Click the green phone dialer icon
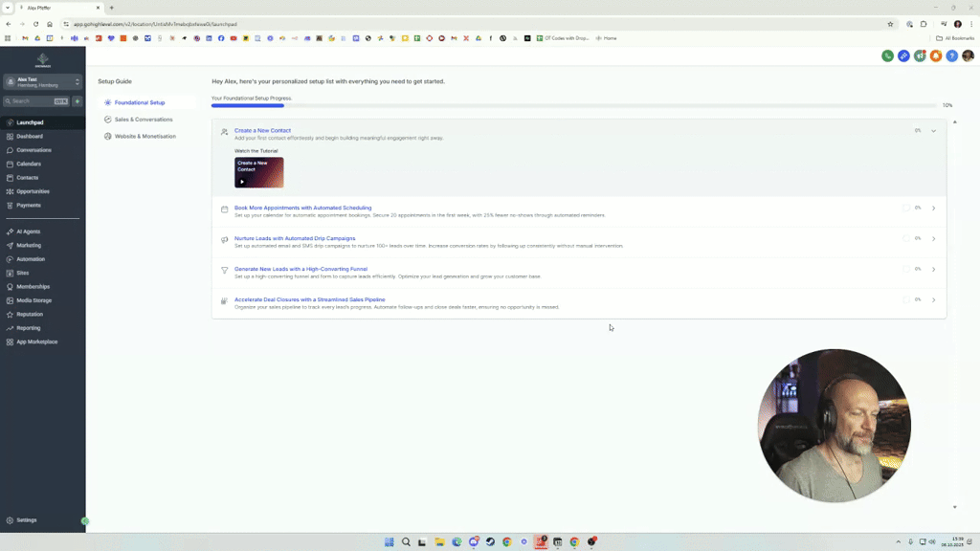The height and width of the screenshot is (551, 980). (887, 55)
